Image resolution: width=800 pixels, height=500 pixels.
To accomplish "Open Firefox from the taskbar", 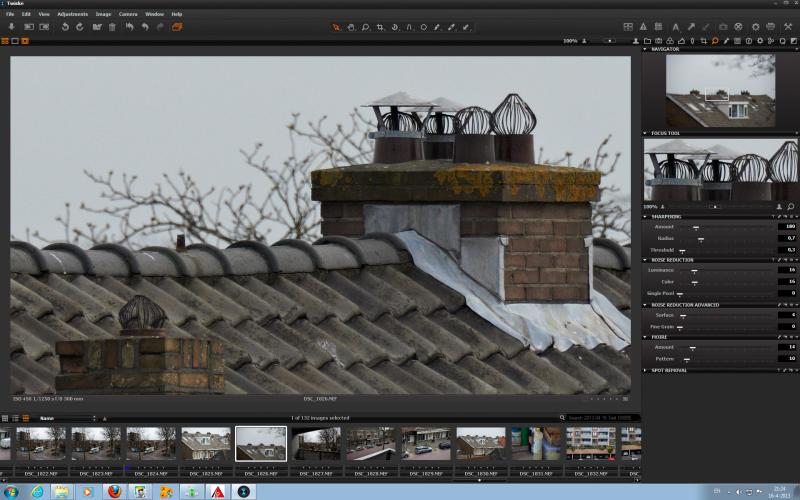I will (114, 492).
